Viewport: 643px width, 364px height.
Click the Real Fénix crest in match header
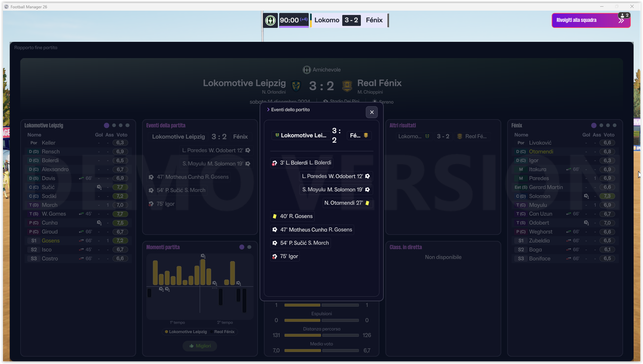point(347,86)
